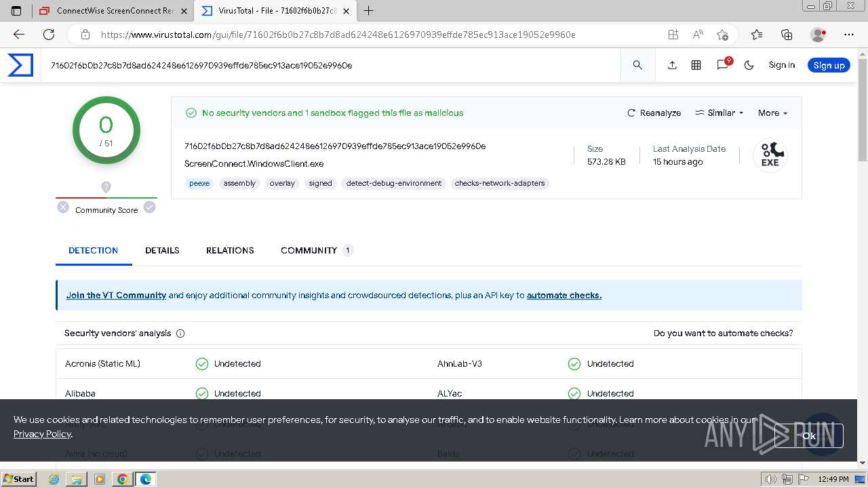Switch to the DETECTION tab
The height and width of the screenshot is (488, 868).
tap(94, 250)
